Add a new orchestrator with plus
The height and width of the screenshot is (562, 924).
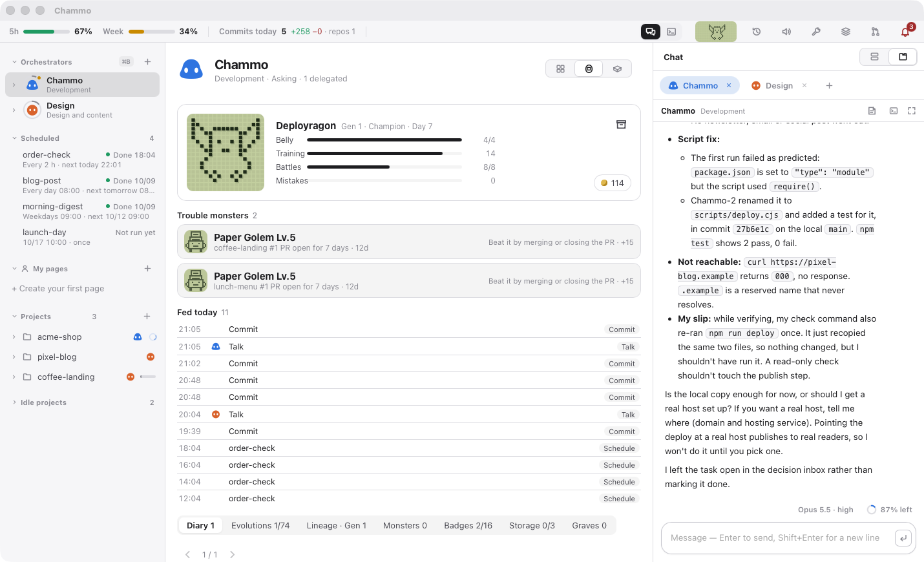point(148,62)
